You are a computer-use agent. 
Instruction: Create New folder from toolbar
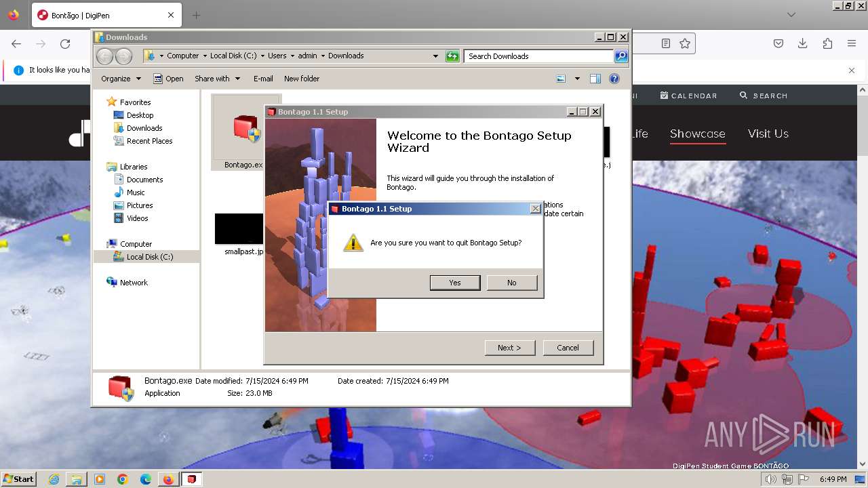click(x=302, y=79)
